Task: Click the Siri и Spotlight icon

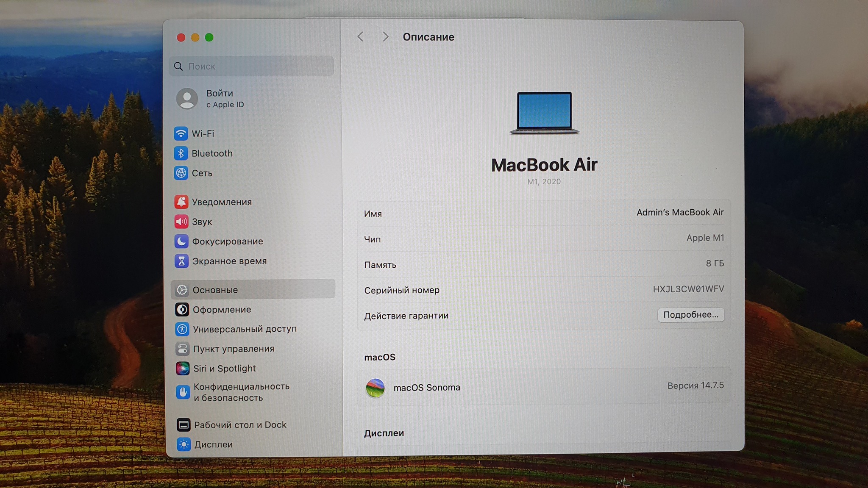Action: click(x=183, y=369)
